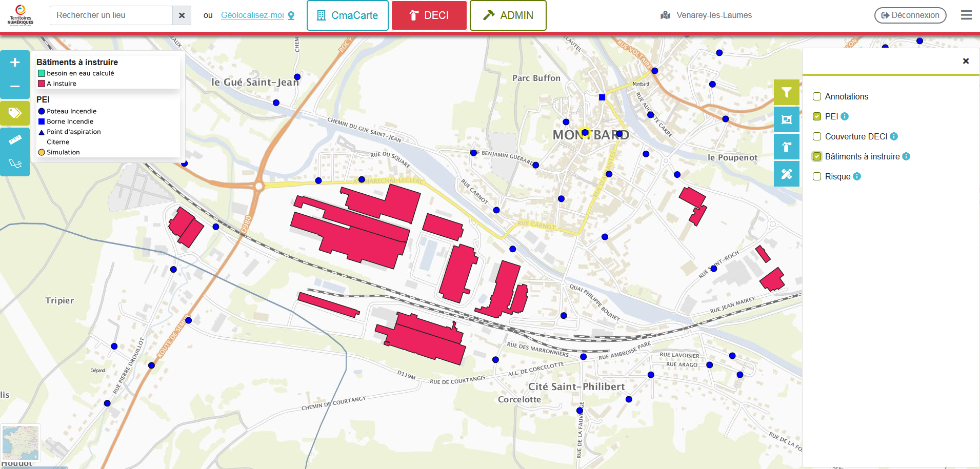Click the Géolocalisez-moi link
The image size is (980, 469).
coord(252,15)
